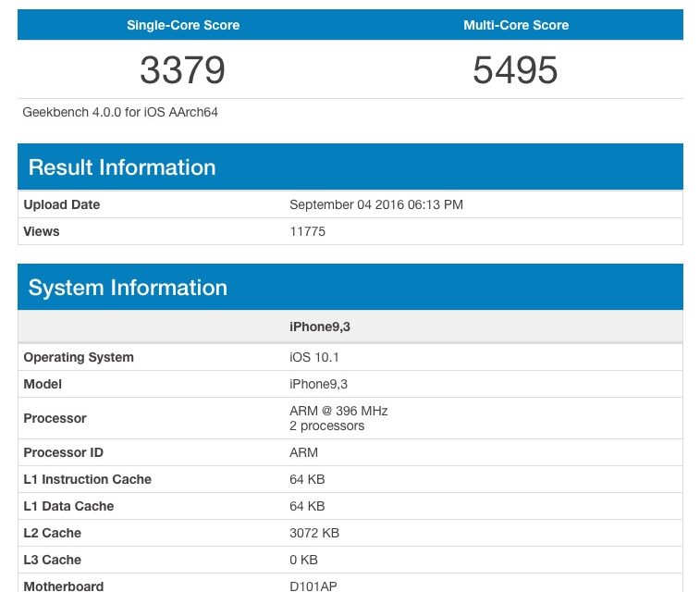Image resolution: width=700 pixels, height=592 pixels.
Task: Click the Multi-Core Score heading
Action: [x=516, y=25]
